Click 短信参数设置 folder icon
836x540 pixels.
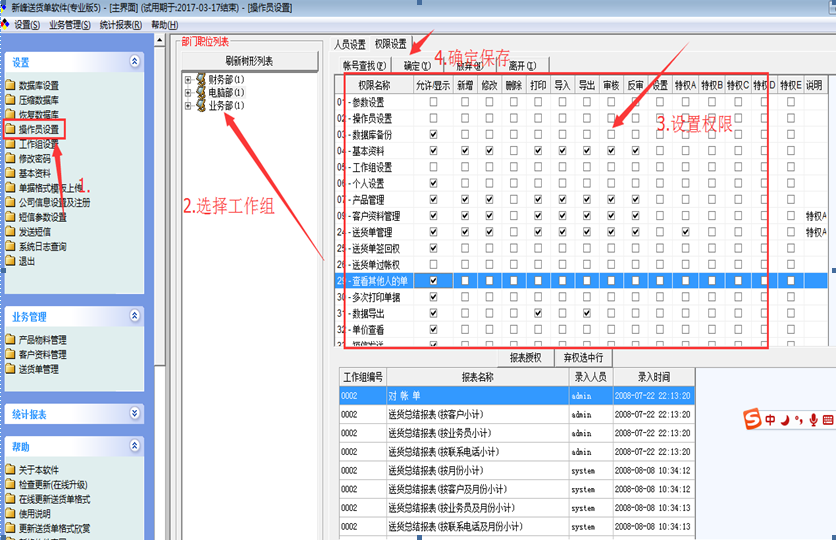pyautogui.click(x=11, y=217)
